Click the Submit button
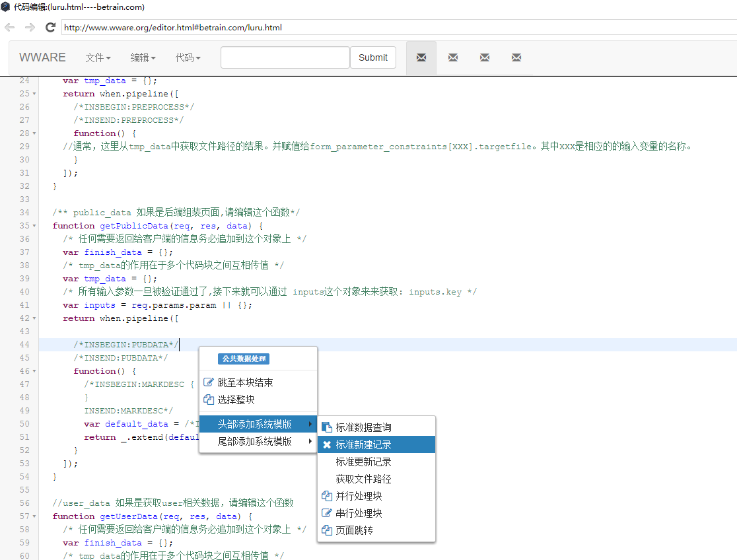This screenshot has width=737, height=560. 372,57
